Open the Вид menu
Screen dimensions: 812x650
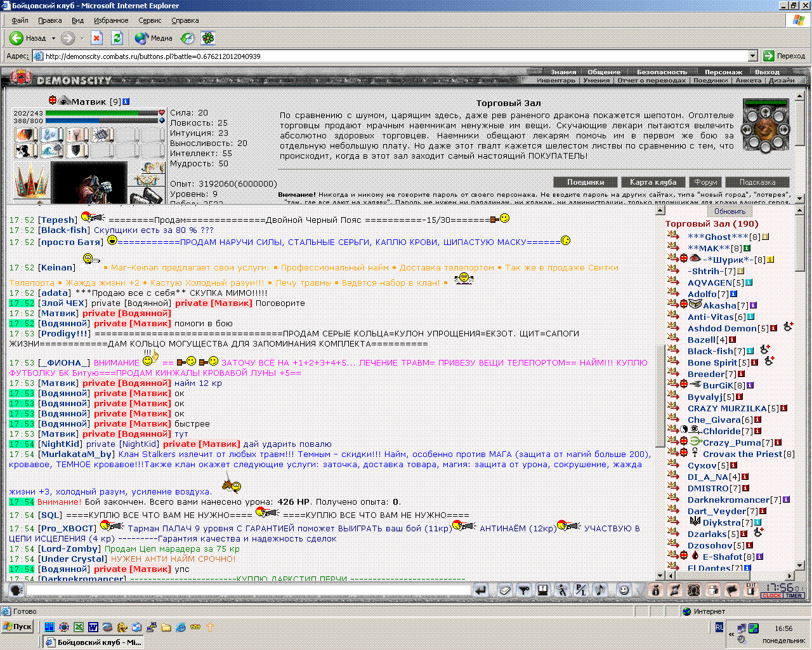coord(77,20)
